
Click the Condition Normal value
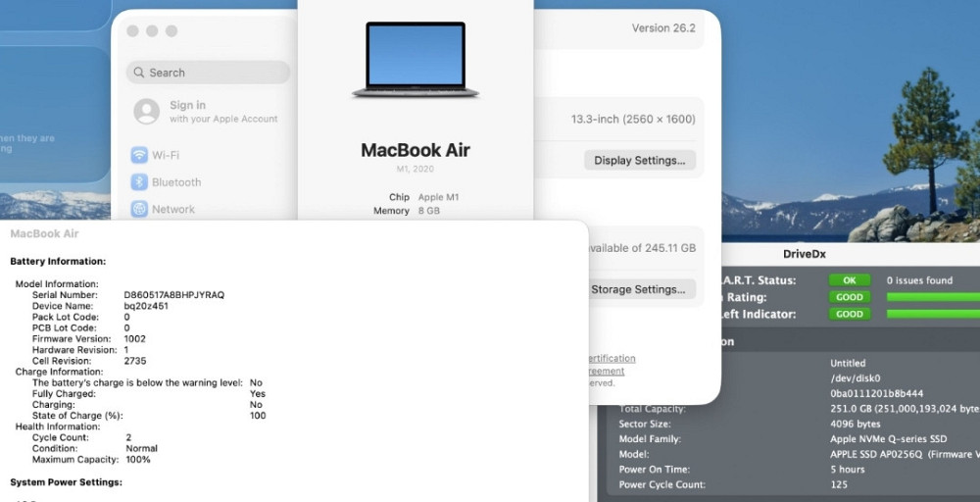tap(141, 448)
